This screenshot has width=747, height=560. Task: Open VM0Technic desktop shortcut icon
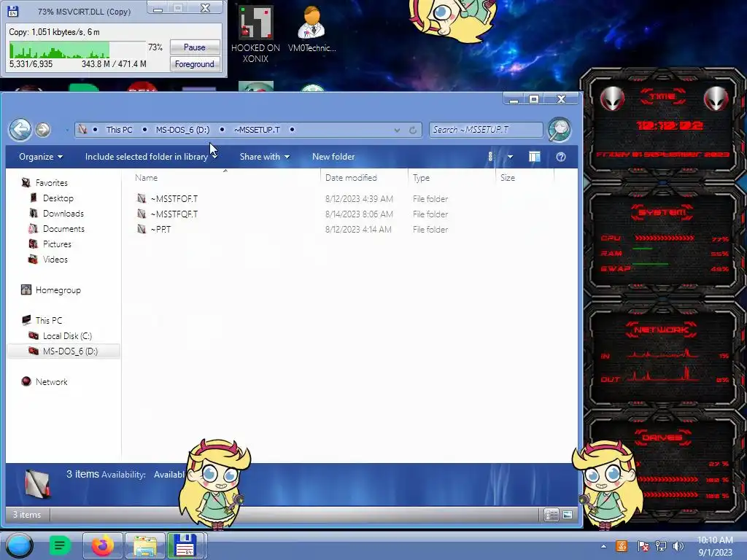[x=311, y=29]
